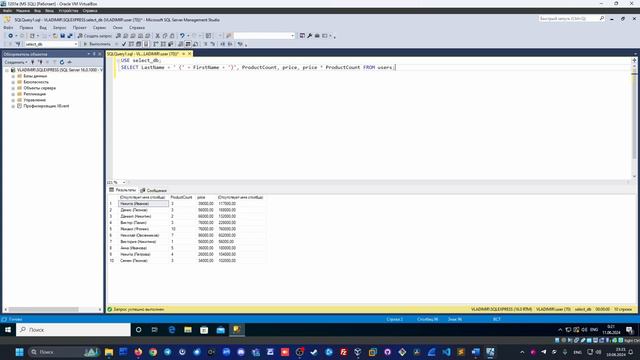Click the Создать запрос (New Query) button

pyautogui.click(x=94, y=36)
